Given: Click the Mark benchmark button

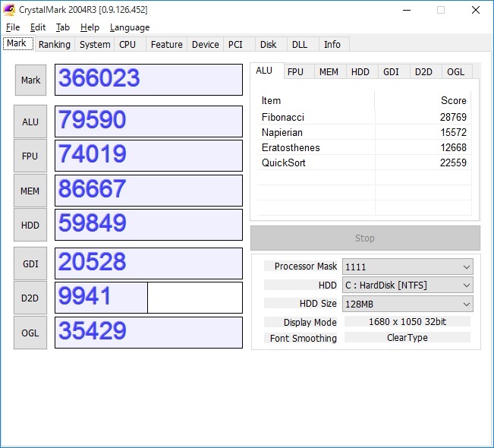Looking at the screenshot, I should [x=30, y=80].
